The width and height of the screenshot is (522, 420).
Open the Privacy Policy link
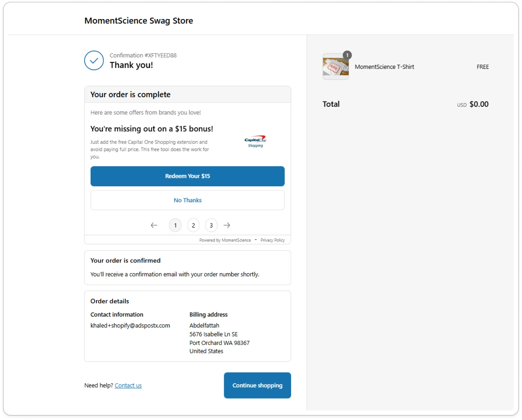pos(273,240)
